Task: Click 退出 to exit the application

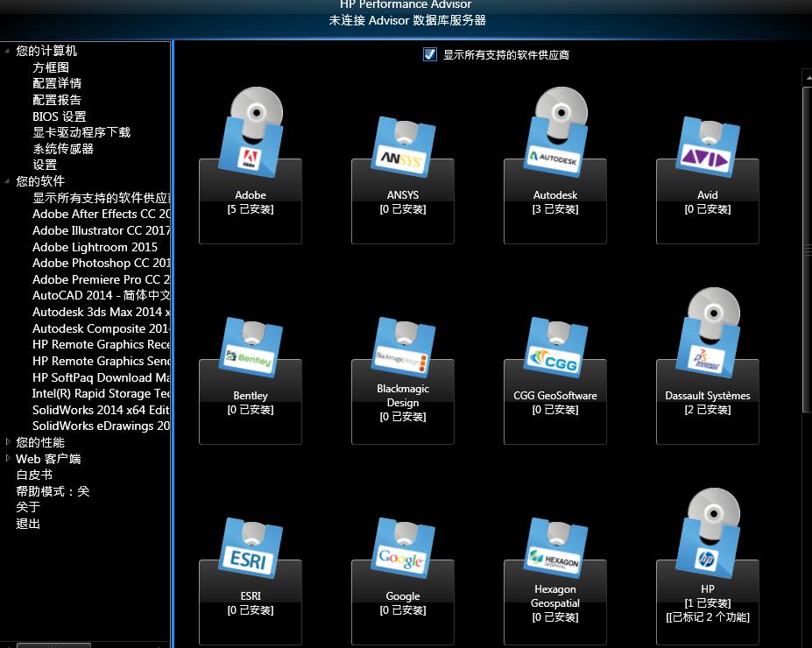Action: click(28, 524)
